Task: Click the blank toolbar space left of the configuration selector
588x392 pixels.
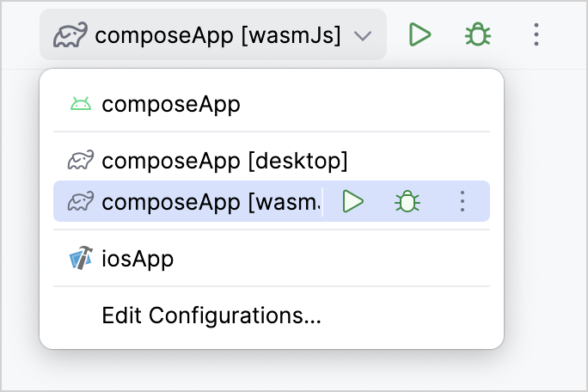Action: pyautogui.click(x=19, y=34)
